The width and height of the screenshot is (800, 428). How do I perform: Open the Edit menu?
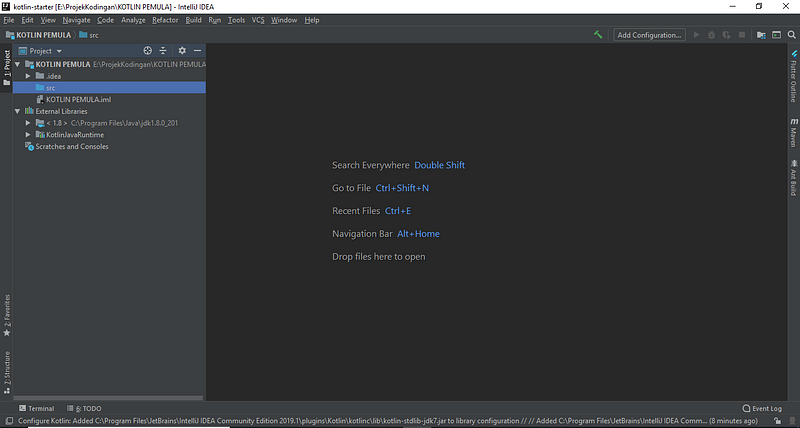point(27,20)
